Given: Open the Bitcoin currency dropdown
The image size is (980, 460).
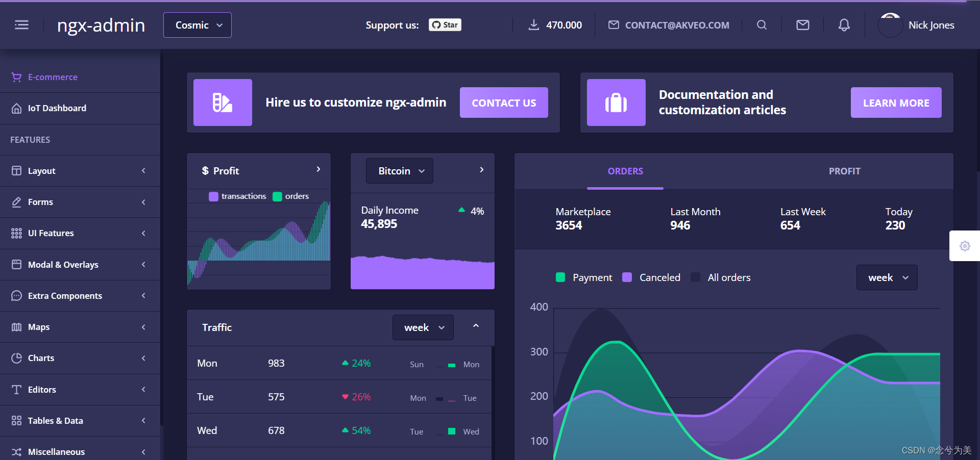Looking at the screenshot, I should click(400, 171).
